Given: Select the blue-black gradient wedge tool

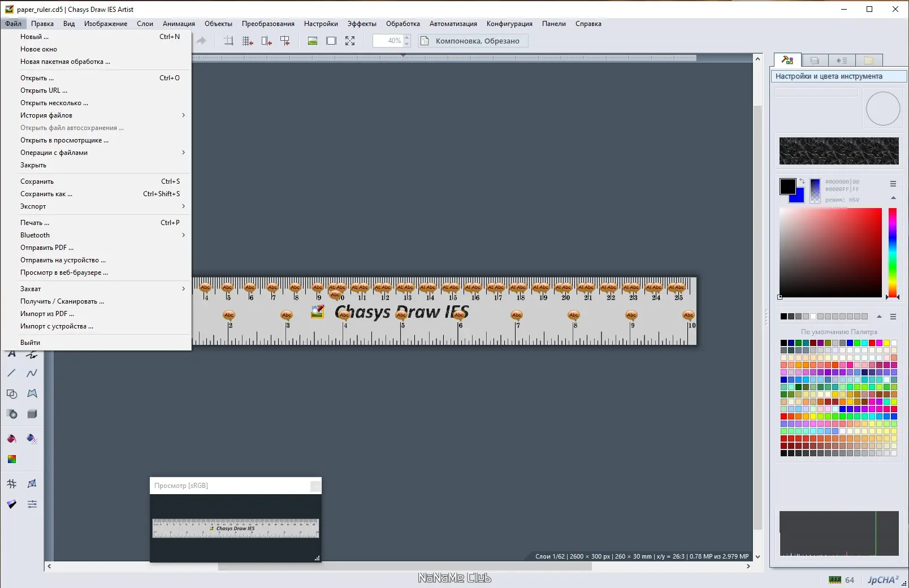Looking at the screenshot, I should (x=12, y=504).
